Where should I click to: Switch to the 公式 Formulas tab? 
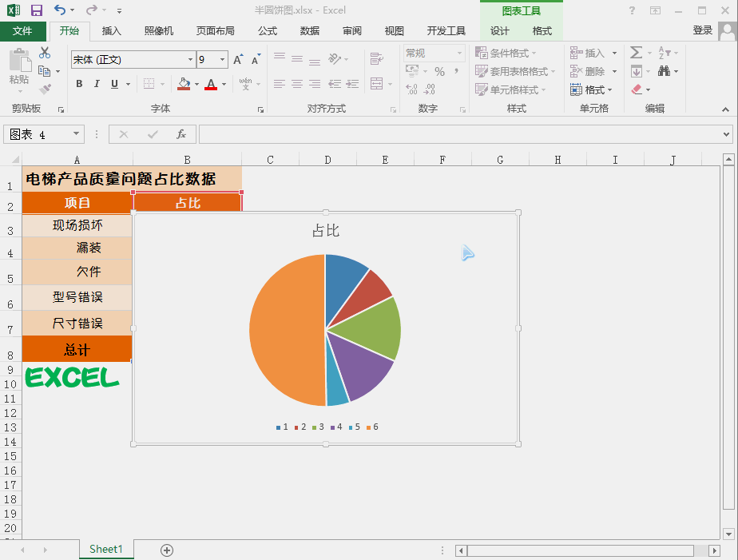[x=268, y=31]
